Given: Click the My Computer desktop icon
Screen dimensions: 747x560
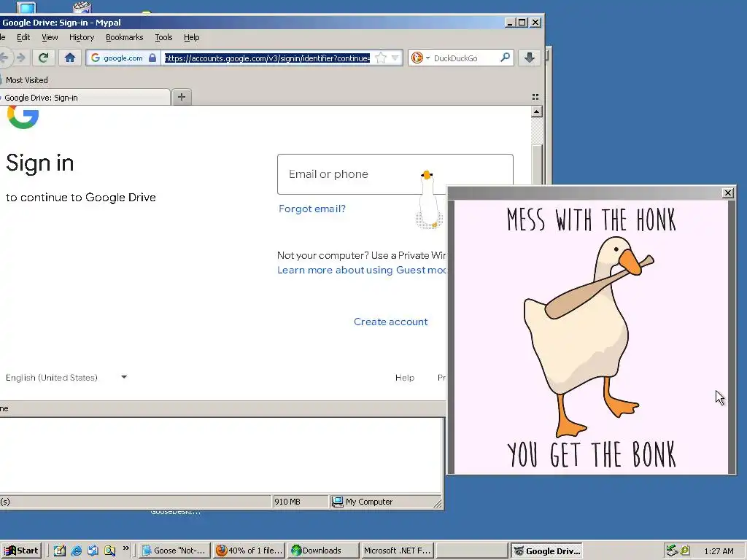Looking at the screenshot, I should click(x=27, y=7).
